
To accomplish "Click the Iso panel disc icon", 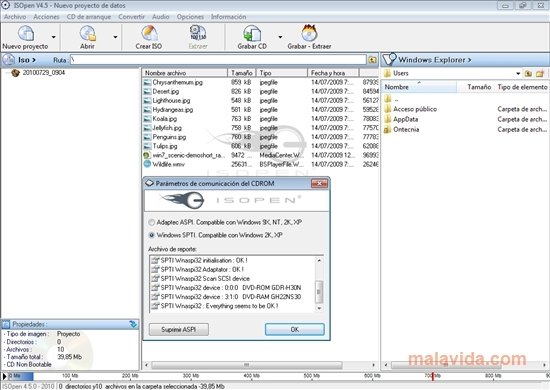I will point(8,60).
